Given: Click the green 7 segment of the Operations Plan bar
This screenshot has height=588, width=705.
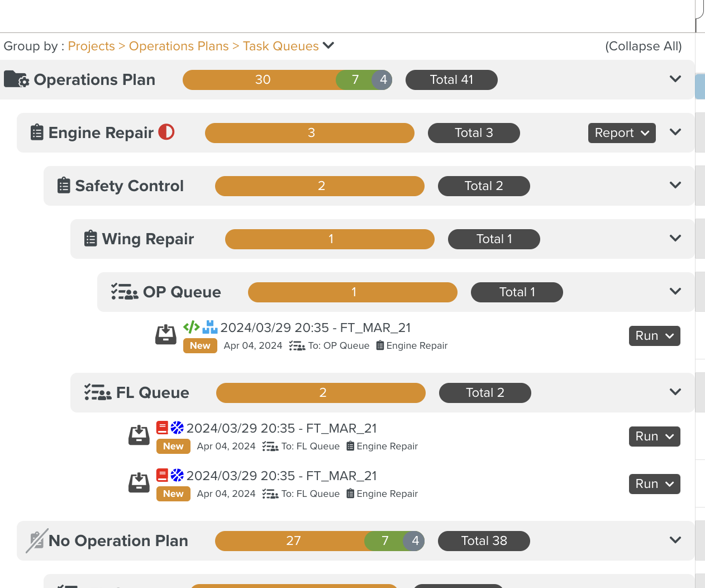Looking at the screenshot, I should point(355,80).
